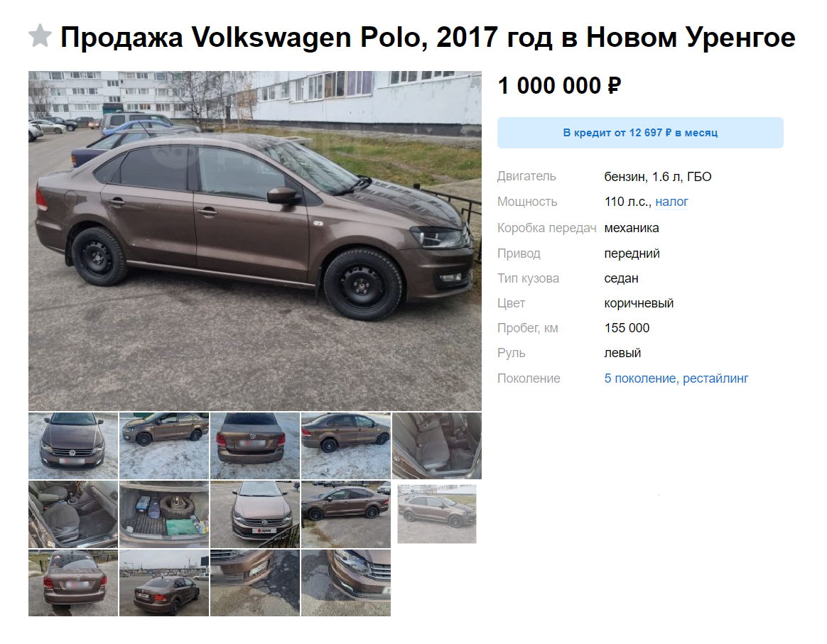View the front view thumbnail on snow
Image resolution: width=827 pixels, height=644 pixels.
(73, 446)
